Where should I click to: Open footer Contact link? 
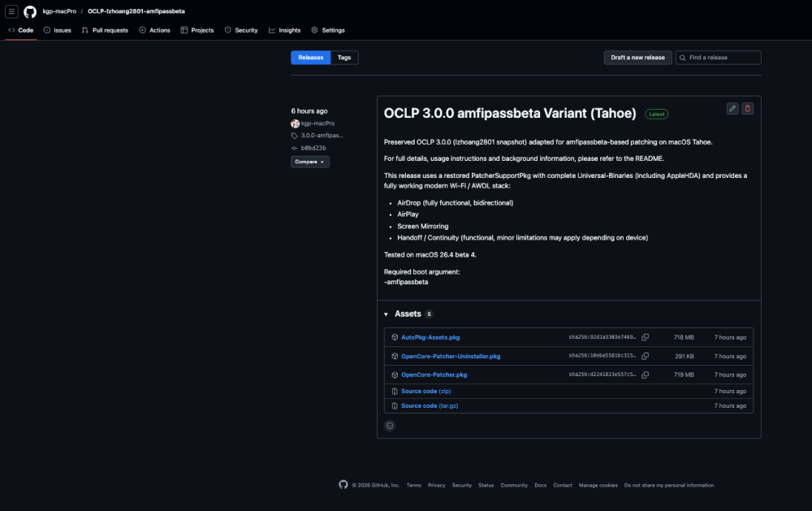click(x=563, y=486)
